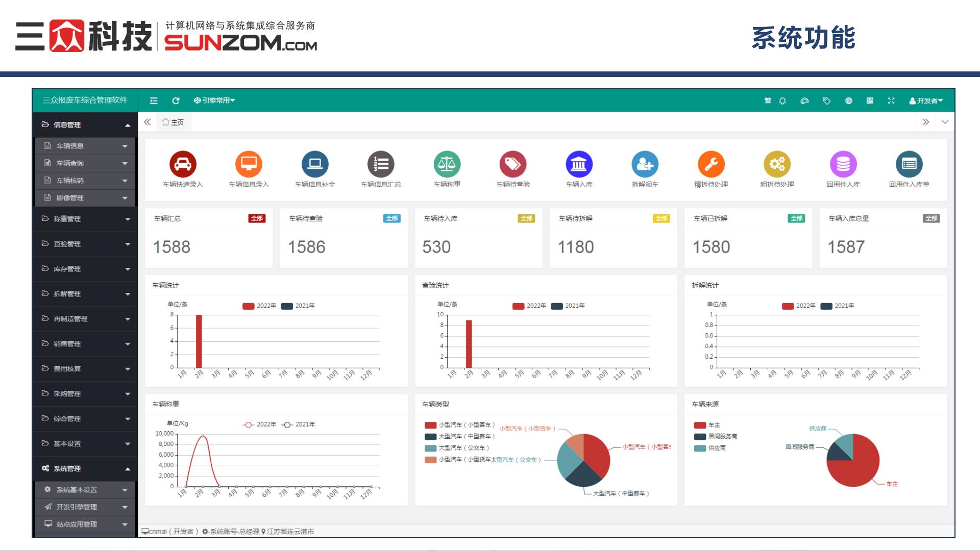Click the refresh icon in header
980x551 pixels.
tap(176, 101)
